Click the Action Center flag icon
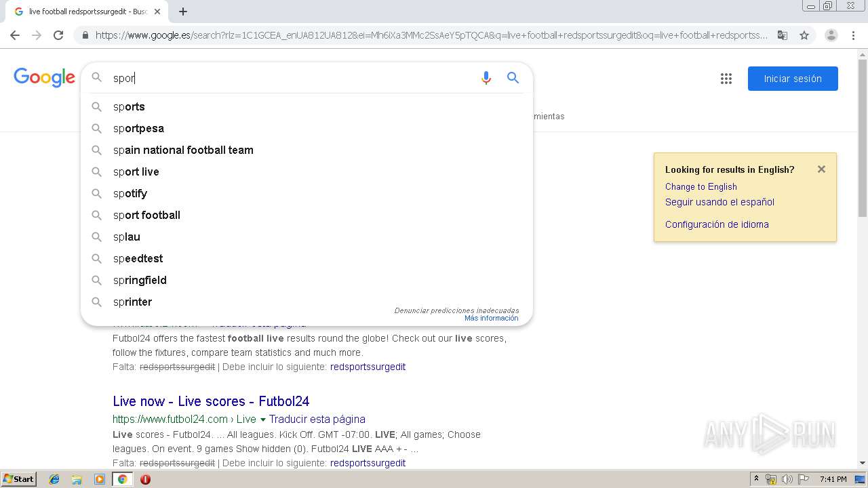The width and height of the screenshot is (868, 488). pyautogui.click(x=804, y=479)
